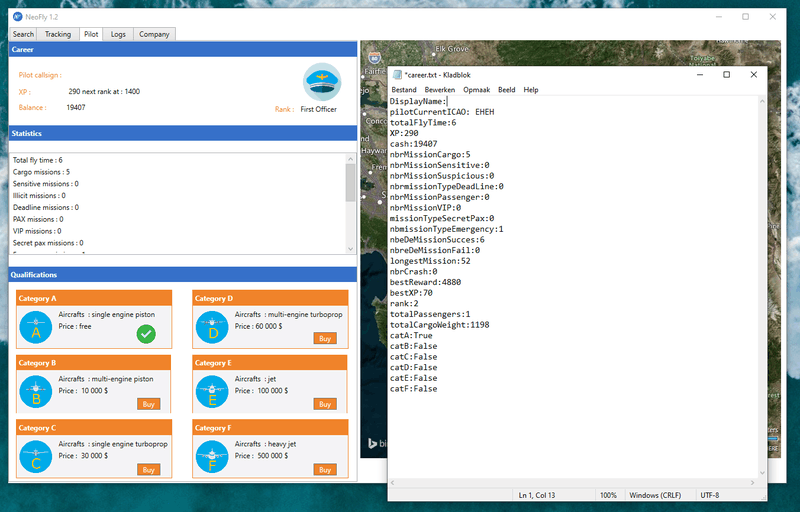The image size is (800, 512).
Task: Click the totalCargoWeight:1198 line
Action: point(439,325)
